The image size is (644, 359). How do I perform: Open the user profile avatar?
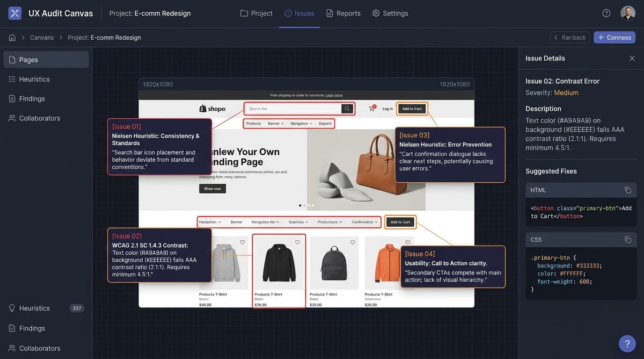point(628,13)
